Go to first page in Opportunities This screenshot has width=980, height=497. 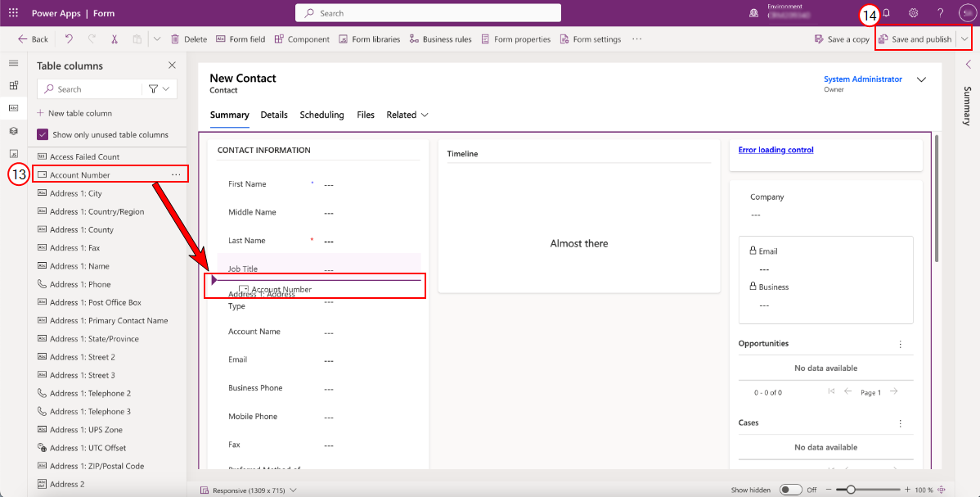831,392
